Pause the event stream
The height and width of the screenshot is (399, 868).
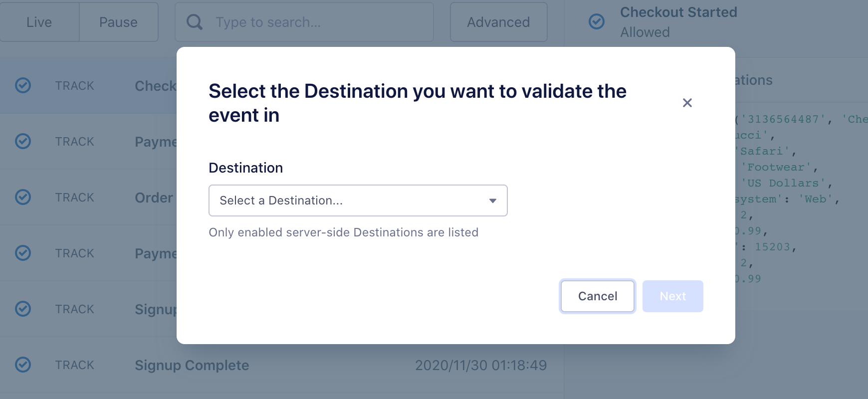click(x=118, y=22)
